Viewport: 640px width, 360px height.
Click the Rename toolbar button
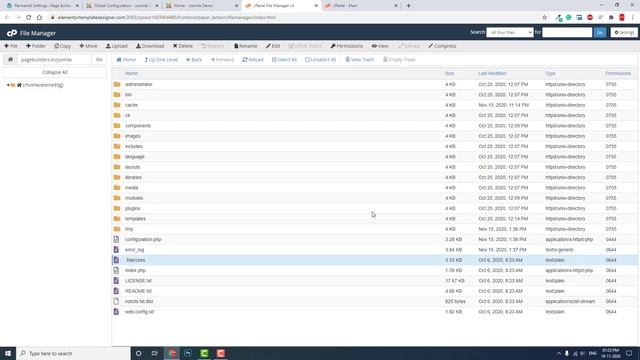point(246,46)
